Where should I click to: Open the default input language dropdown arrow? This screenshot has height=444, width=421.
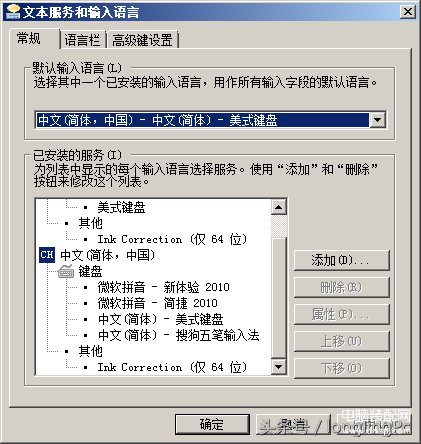tap(378, 120)
